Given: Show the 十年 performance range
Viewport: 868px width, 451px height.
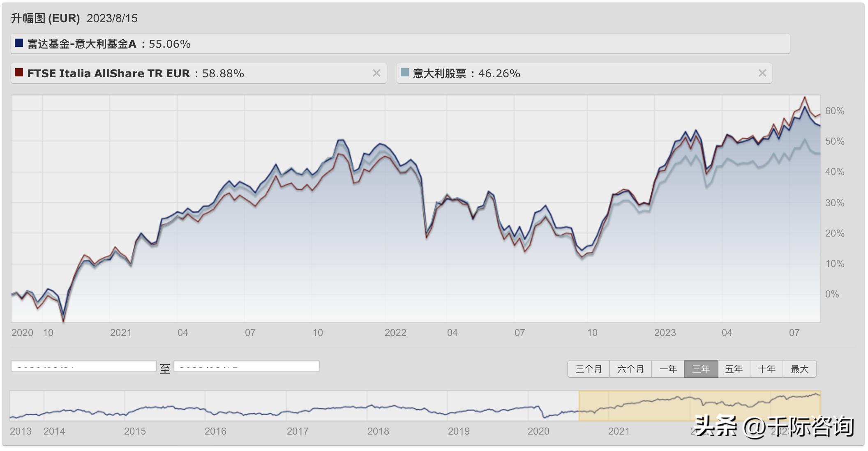Looking at the screenshot, I should click(766, 369).
